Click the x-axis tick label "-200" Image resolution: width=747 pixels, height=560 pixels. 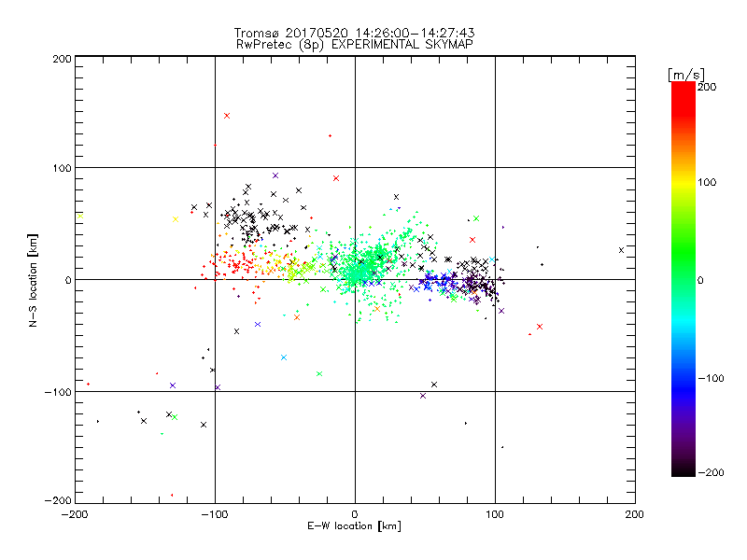(x=75, y=514)
